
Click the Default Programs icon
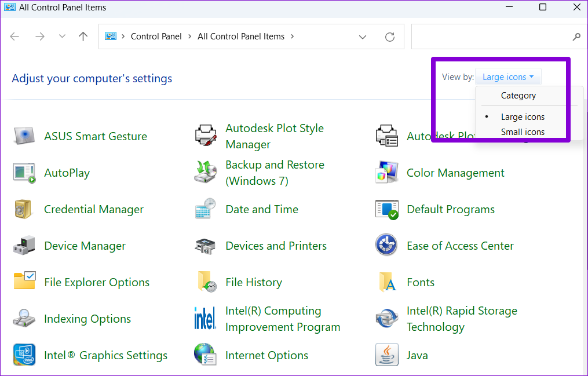386,210
